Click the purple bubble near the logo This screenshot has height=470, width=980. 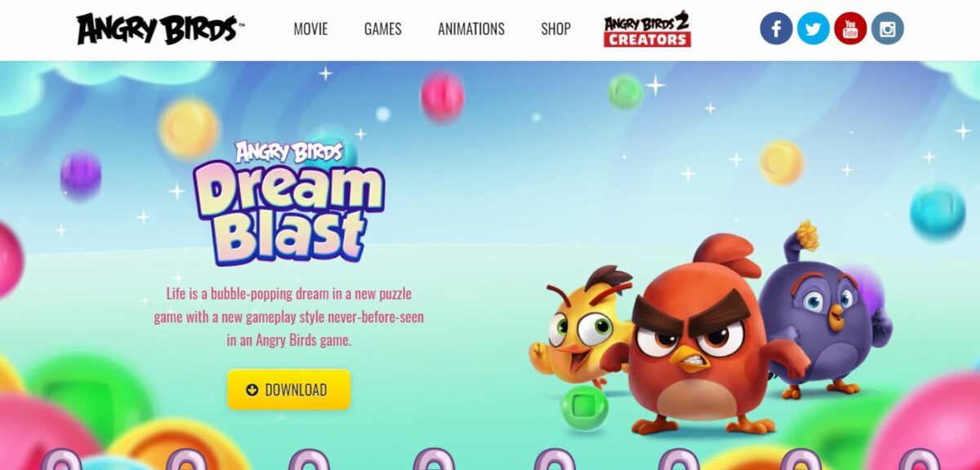[81, 175]
